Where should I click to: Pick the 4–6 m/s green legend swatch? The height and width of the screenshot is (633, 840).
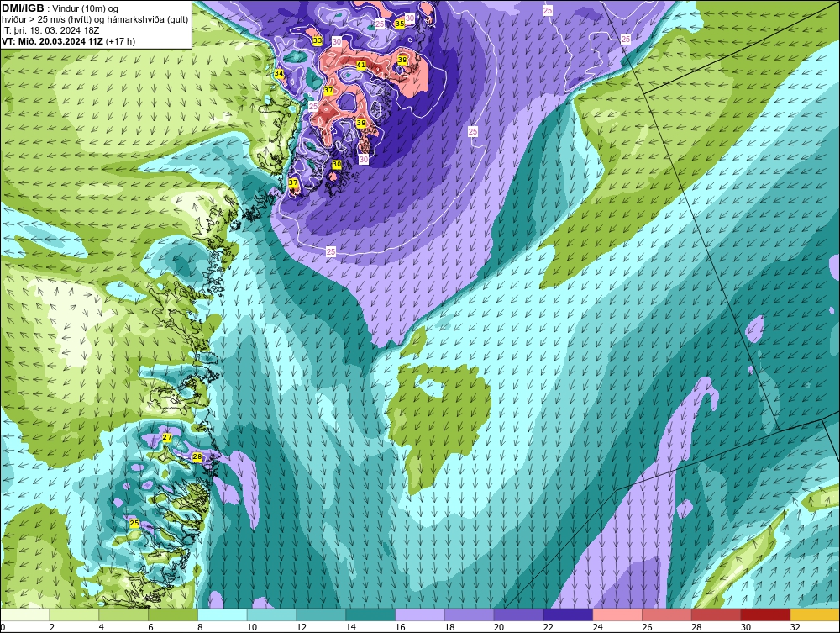pos(123,615)
